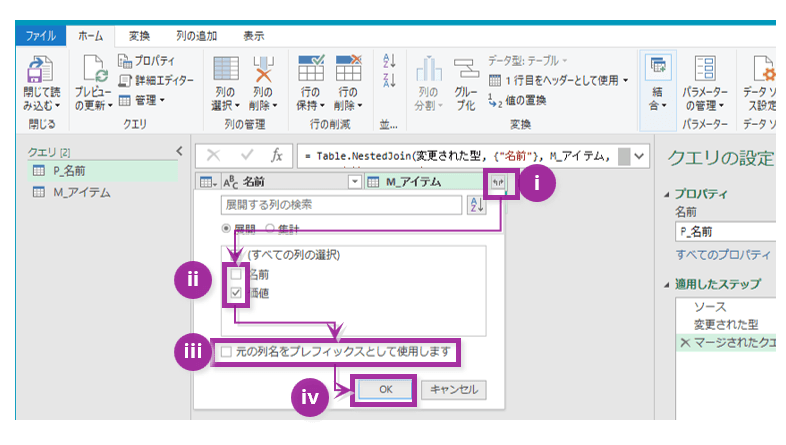Enable 元の列名をプレフィックスとして使用します checkbox
The width and height of the screenshot is (786, 445).
click(227, 352)
